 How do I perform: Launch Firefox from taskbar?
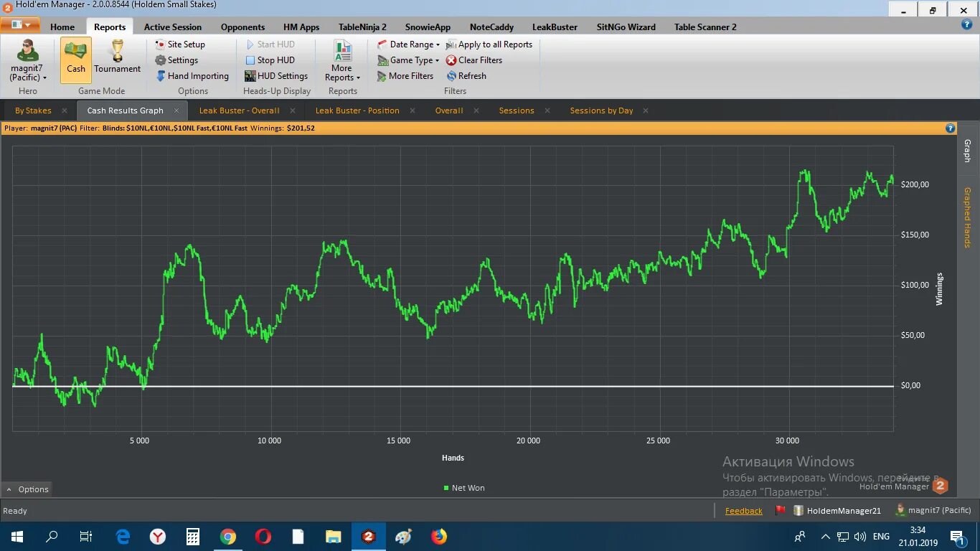[x=439, y=537]
